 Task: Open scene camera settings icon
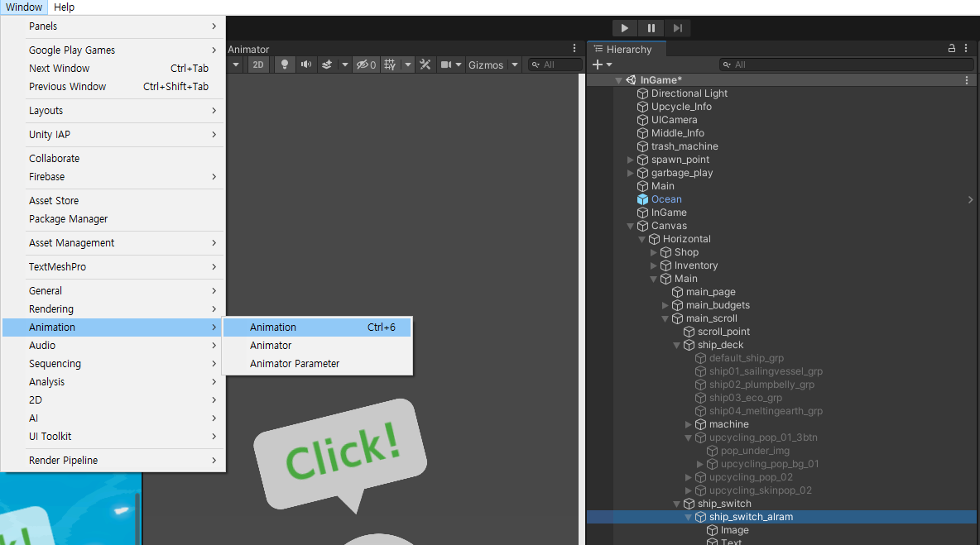tap(446, 65)
